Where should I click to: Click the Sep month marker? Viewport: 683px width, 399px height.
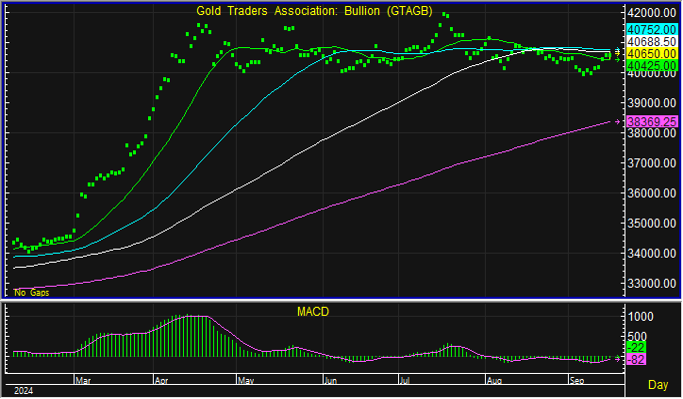[577, 381]
